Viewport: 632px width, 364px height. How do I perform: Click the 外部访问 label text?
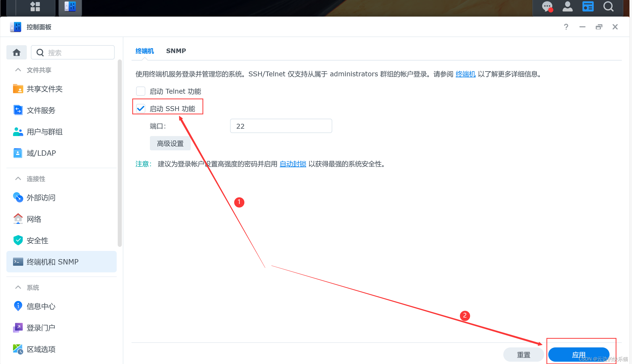(41, 198)
